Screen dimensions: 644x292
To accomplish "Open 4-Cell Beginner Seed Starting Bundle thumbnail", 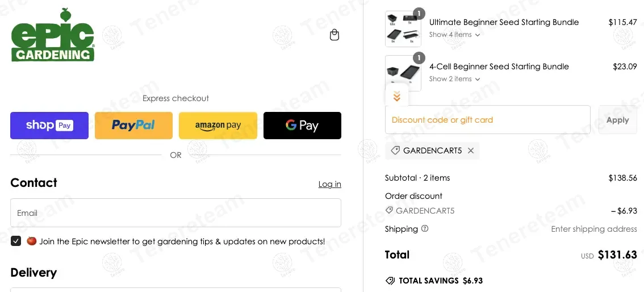I will (403, 73).
